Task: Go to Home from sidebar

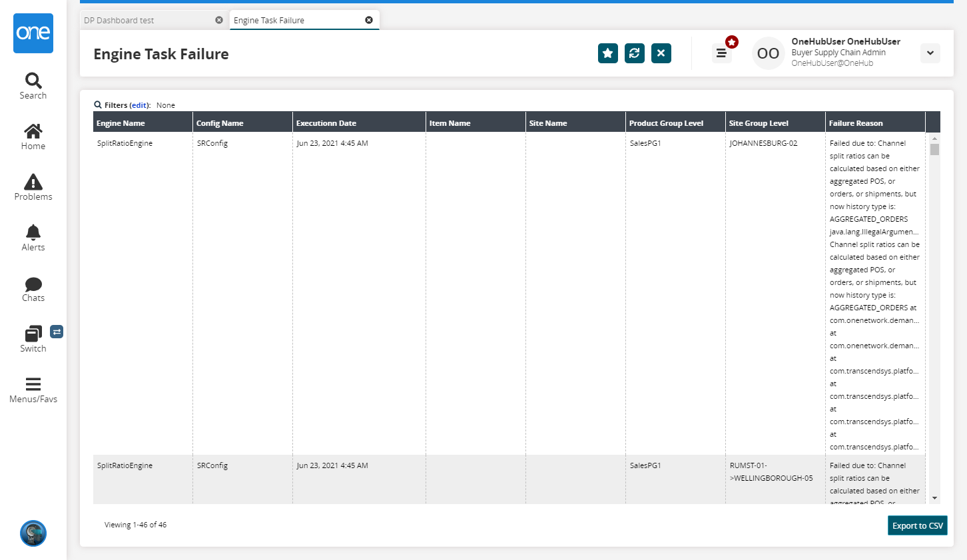Action: [x=33, y=137]
